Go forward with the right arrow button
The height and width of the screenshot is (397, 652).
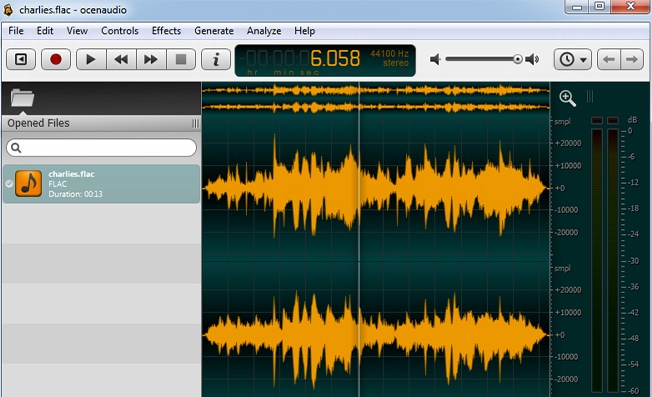click(632, 59)
